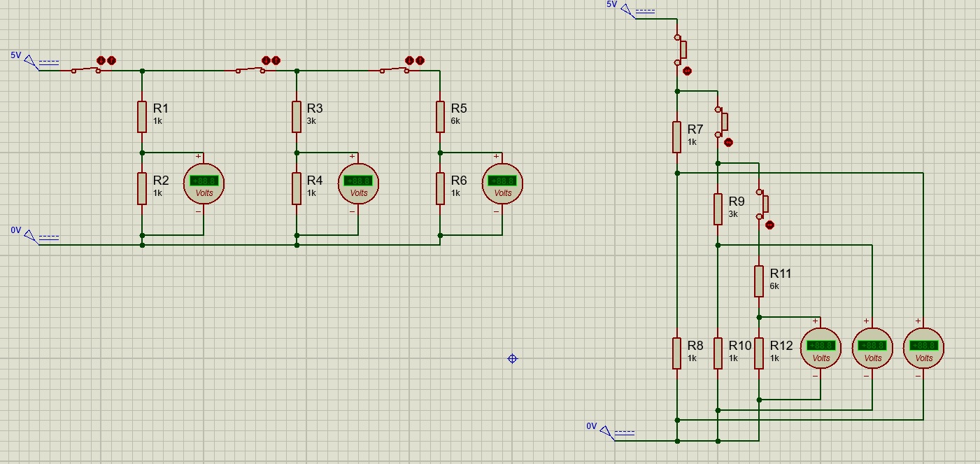Click the green display on the R6 voltmeter
This screenshot has height=464, width=980.
coord(503,181)
